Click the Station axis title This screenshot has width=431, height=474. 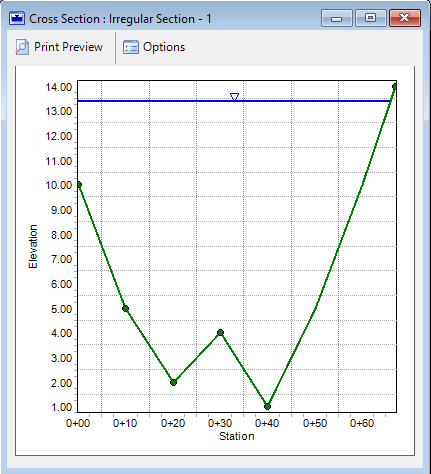coord(237,436)
